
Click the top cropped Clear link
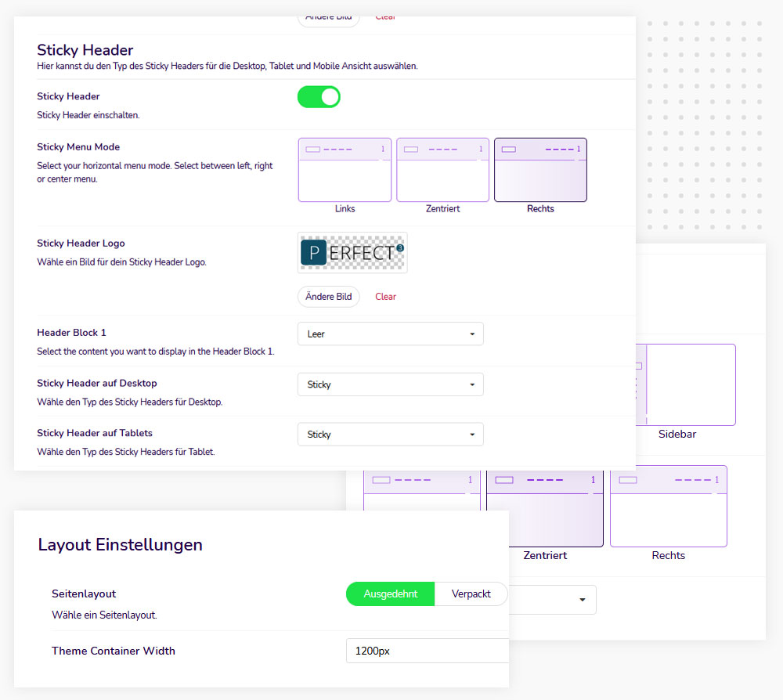pos(385,18)
